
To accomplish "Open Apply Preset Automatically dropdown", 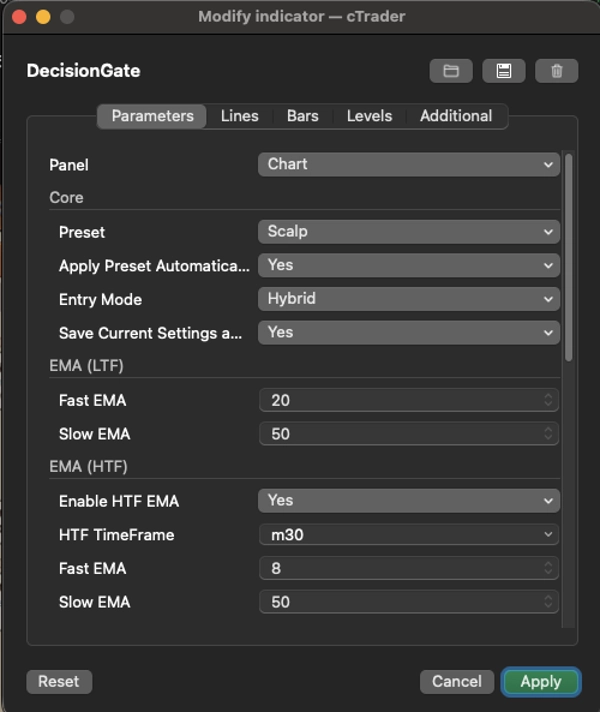I will point(409,265).
